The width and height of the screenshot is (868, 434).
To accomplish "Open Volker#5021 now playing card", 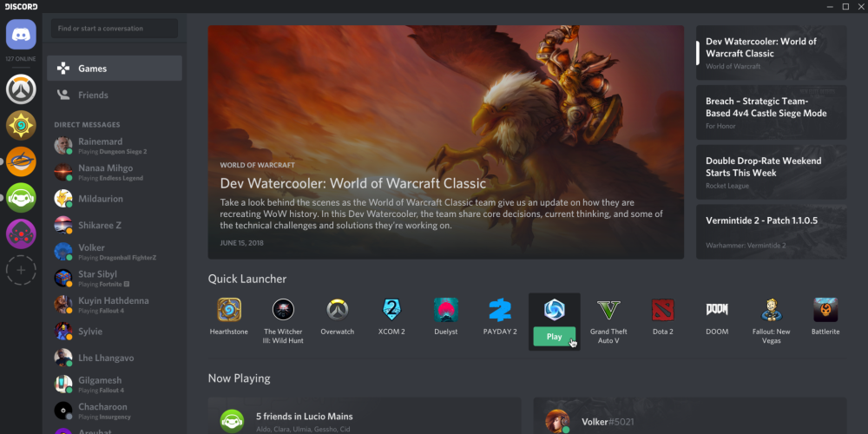I will [x=690, y=416].
